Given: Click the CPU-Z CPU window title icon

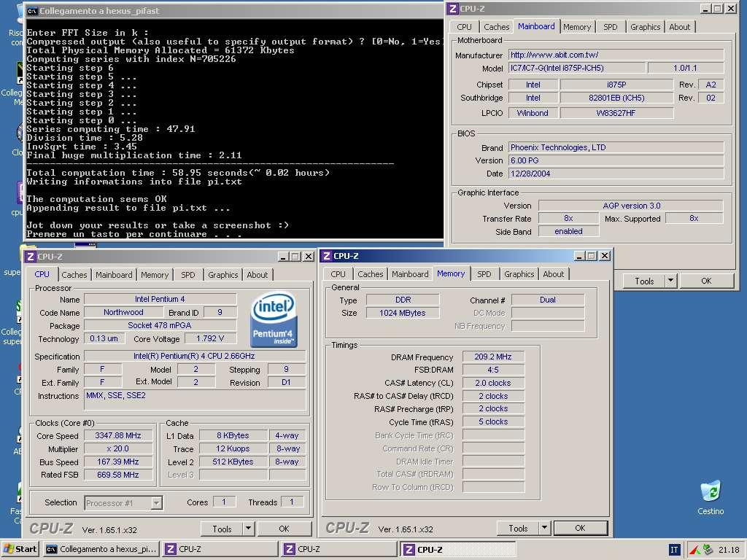Looking at the screenshot, I should tap(31, 257).
